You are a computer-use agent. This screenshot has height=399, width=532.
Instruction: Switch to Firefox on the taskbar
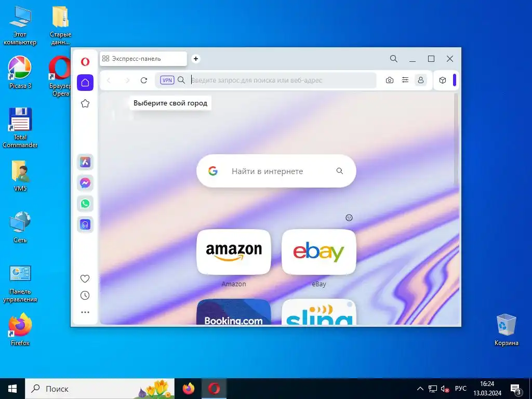tap(188, 389)
